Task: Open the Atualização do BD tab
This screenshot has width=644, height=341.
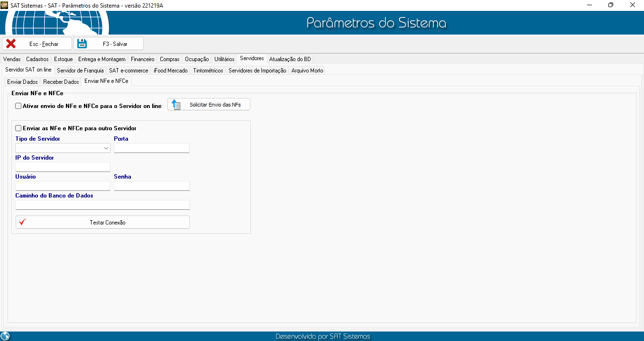Action: 290,59
